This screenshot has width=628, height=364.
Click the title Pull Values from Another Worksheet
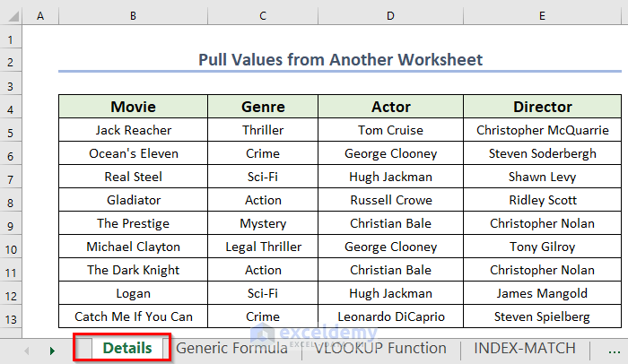point(340,60)
